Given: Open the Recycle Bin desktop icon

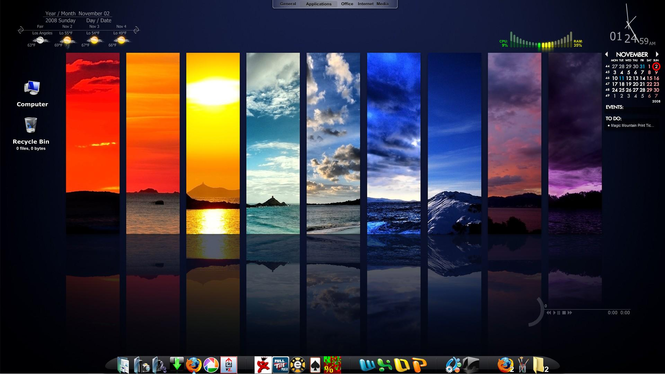Looking at the screenshot, I should coord(31,133).
